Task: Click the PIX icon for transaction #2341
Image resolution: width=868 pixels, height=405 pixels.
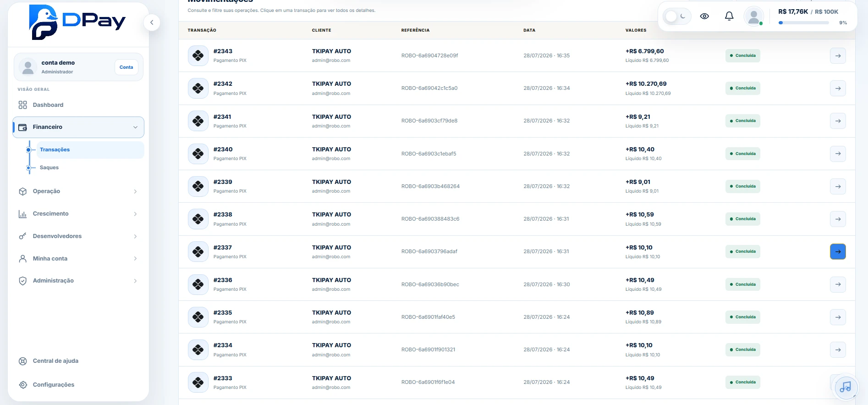Action: 198,121
